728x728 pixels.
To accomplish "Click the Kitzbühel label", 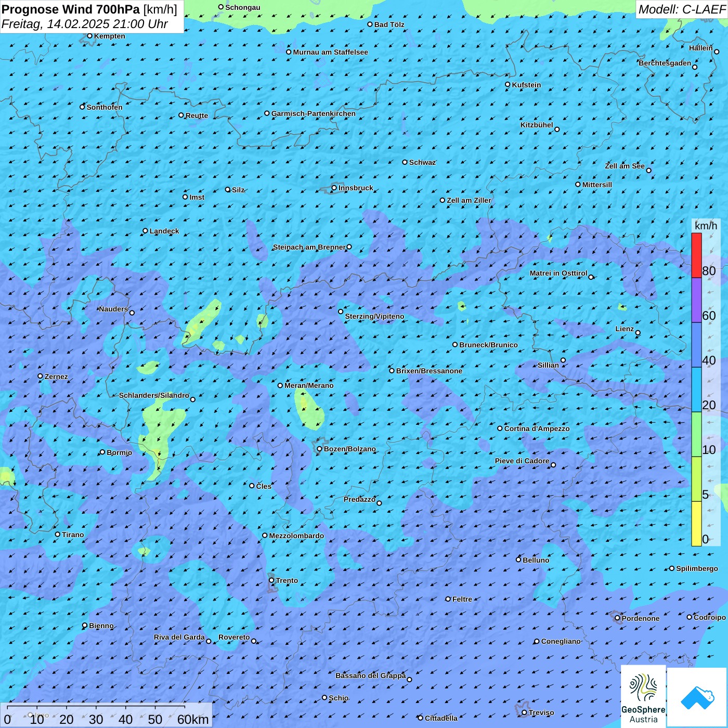I will [537, 125].
